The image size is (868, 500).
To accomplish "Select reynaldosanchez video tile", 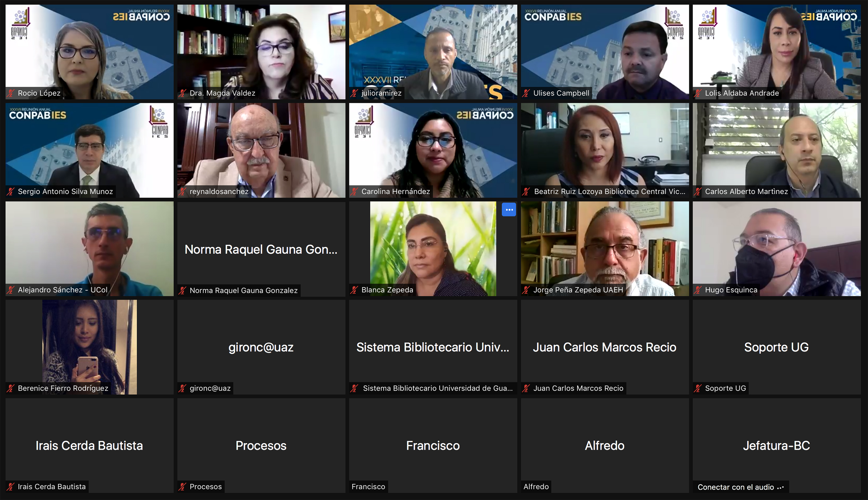I will [x=261, y=150].
